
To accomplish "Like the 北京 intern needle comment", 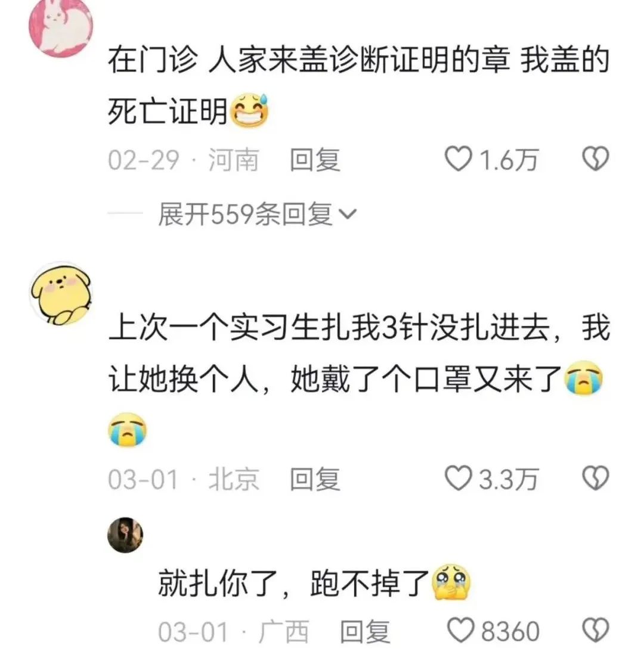I will (458, 478).
